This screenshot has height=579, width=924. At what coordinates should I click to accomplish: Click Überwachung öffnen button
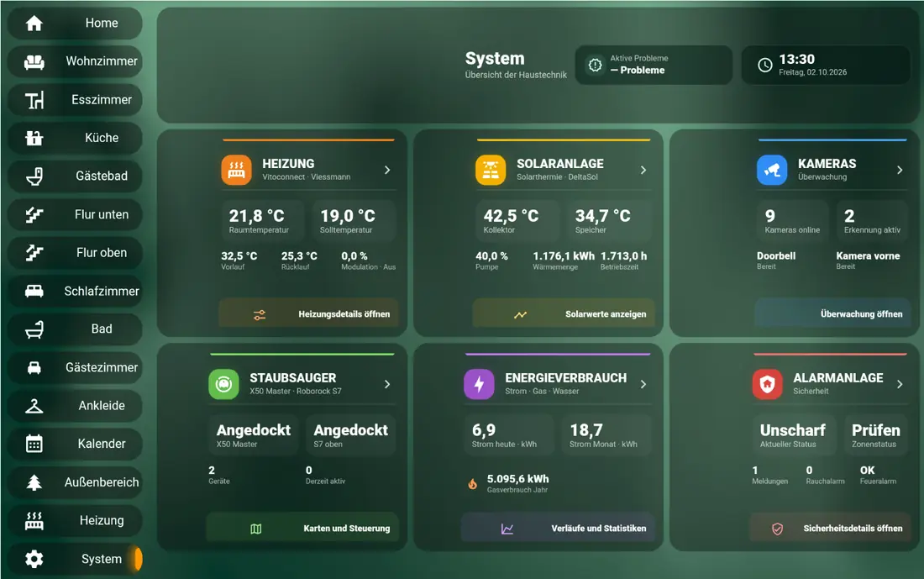click(832, 313)
